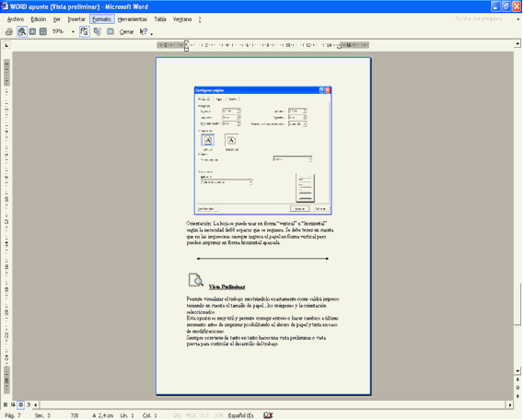Open the Ventana menu
The image size is (523, 420).
coord(182,19)
